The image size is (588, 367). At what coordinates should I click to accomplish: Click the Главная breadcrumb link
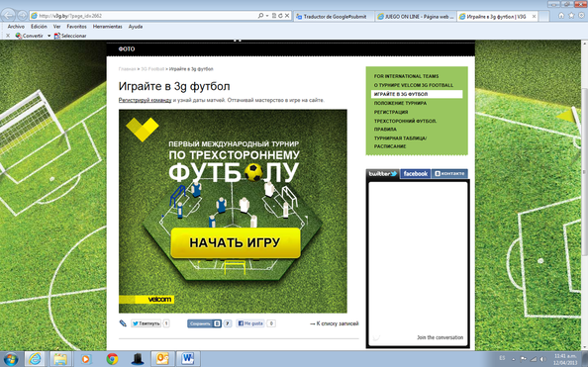[x=127, y=69]
